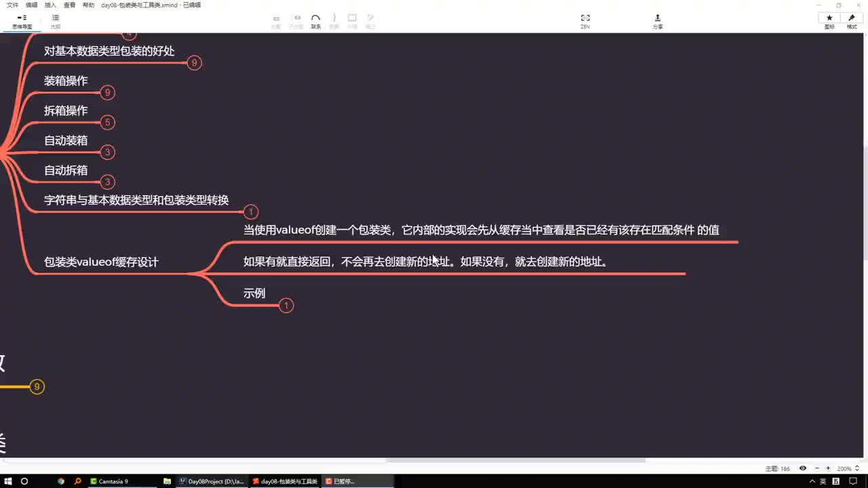Viewport: 868px width, 488px height.
Task: Enter ZEN mode
Action: click(x=585, y=21)
